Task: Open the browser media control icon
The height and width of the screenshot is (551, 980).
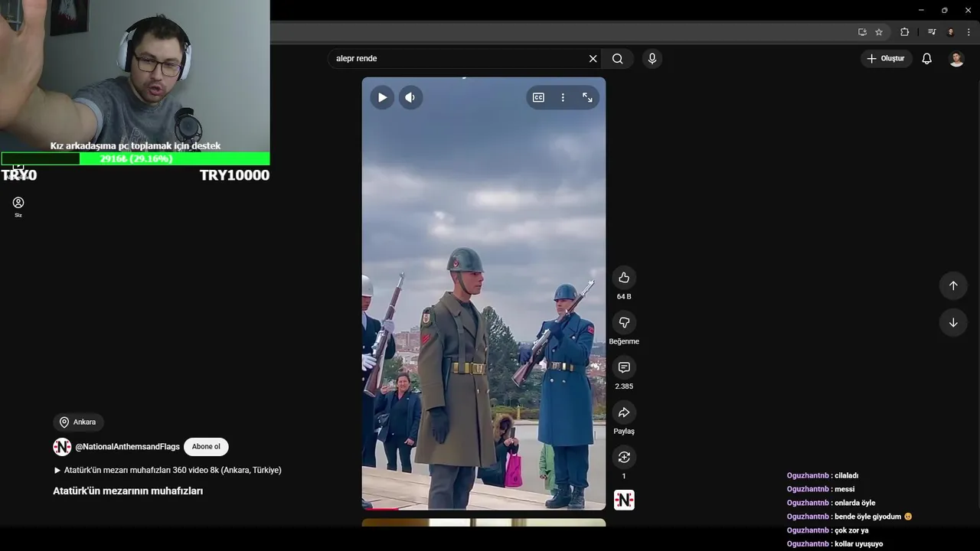Action: pos(932,32)
